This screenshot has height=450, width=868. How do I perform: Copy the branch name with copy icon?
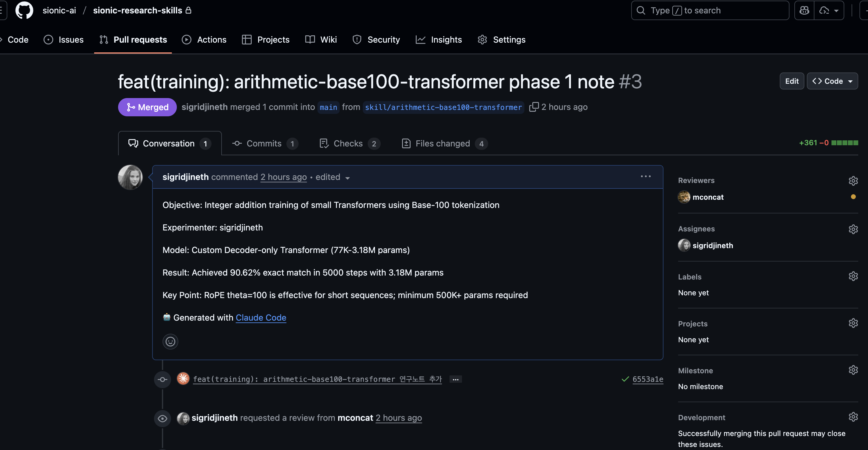[534, 107]
